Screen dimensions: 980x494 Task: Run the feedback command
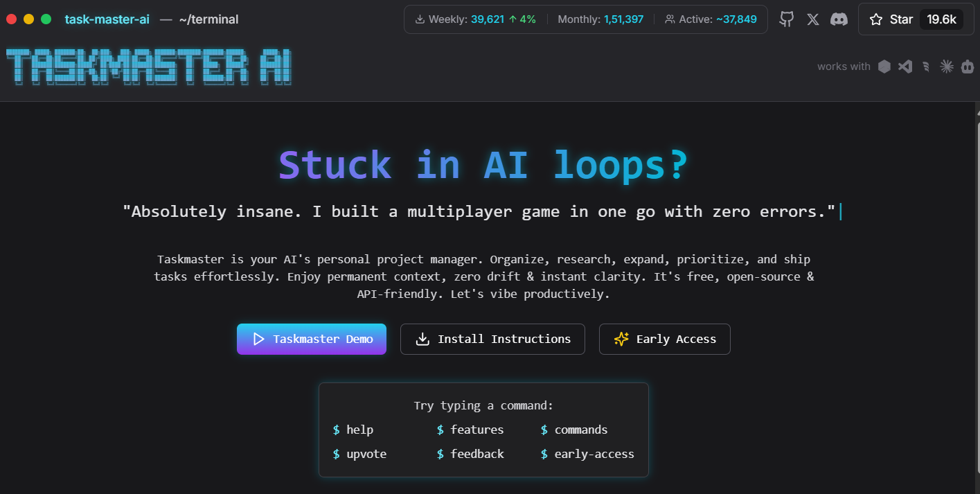(470, 454)
